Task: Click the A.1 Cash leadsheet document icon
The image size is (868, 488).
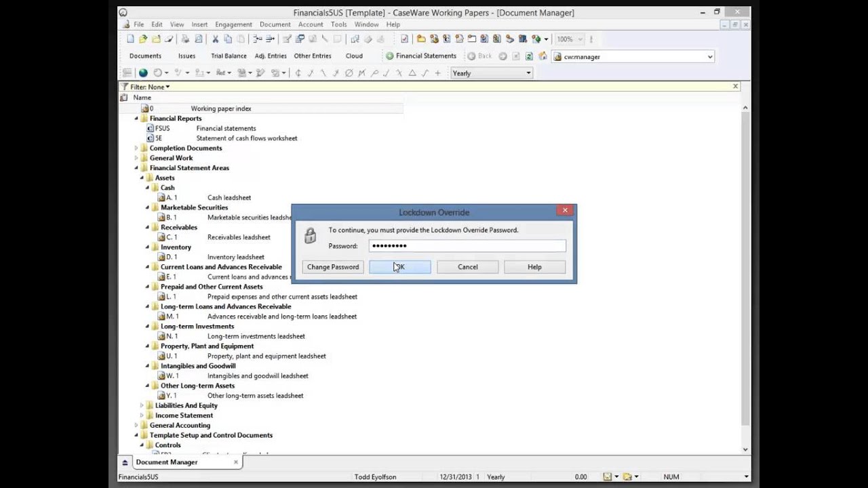Action: click(x=161, y=197)
